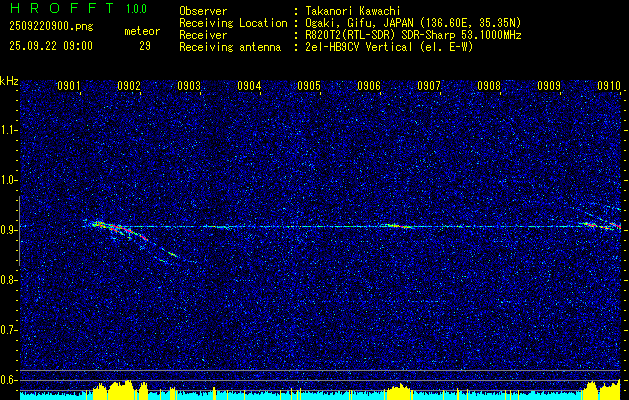
Task: Click the 0.8 kHz axis label
Action: pyautogui.click(x=8, y=280)
